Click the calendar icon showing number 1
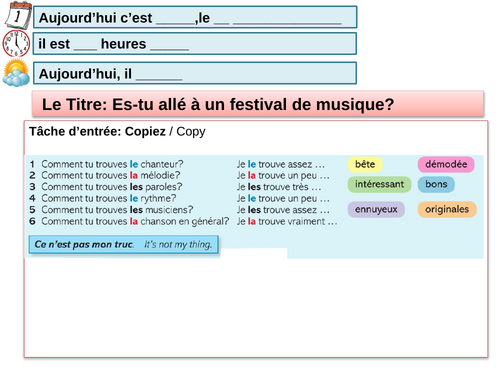500x375 pixels. (18, 15)
